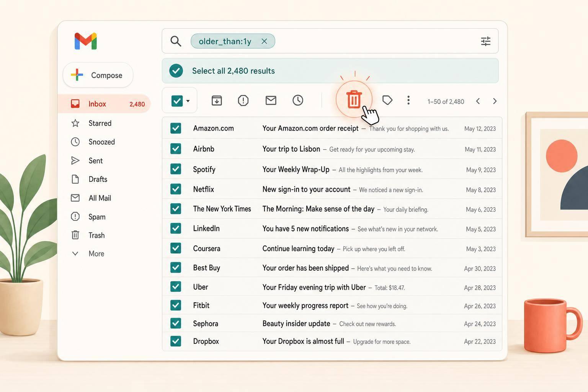
Task: Open the More options three-dot menu
Action: click(x=408, y=100)
